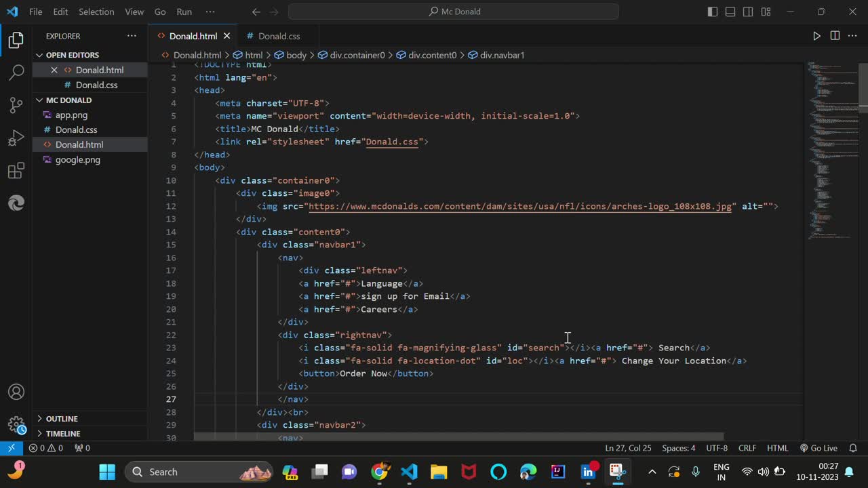The height and width of the screenshot is (488, 868).
Task: Open the Accounts menu icon
Action: (16, 392)
